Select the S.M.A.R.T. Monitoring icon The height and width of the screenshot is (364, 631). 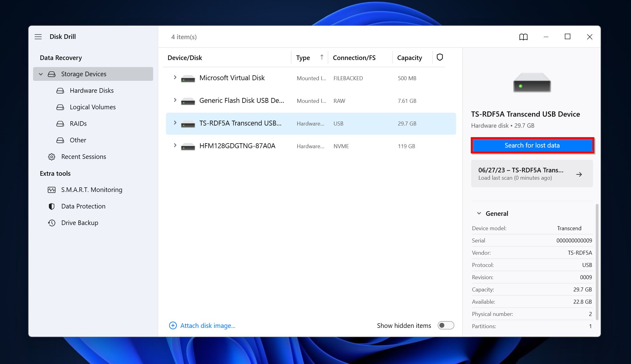click(51, 190)
